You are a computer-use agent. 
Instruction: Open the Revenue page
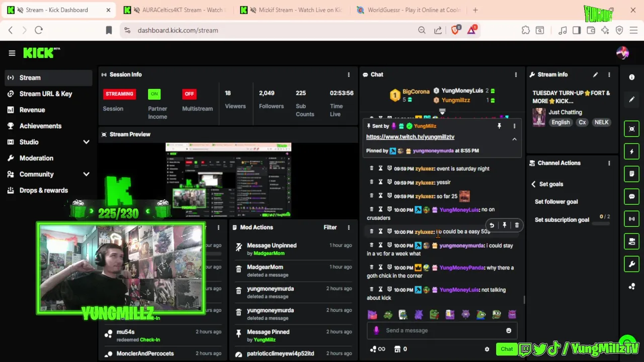click(48, 110)
